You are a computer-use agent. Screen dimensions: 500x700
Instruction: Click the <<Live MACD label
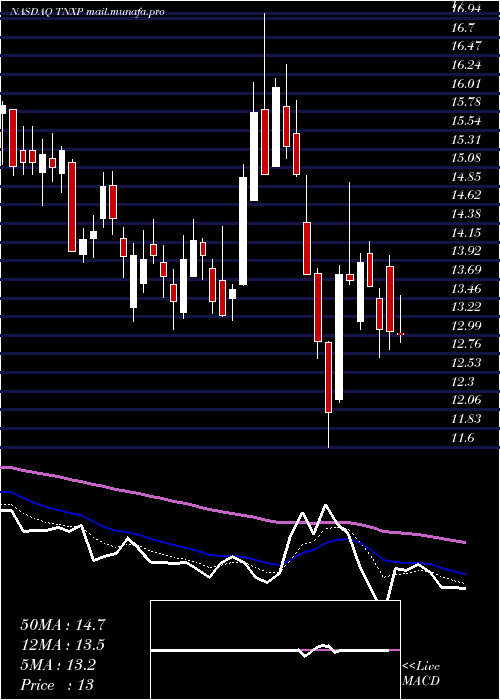coord(421,674)
